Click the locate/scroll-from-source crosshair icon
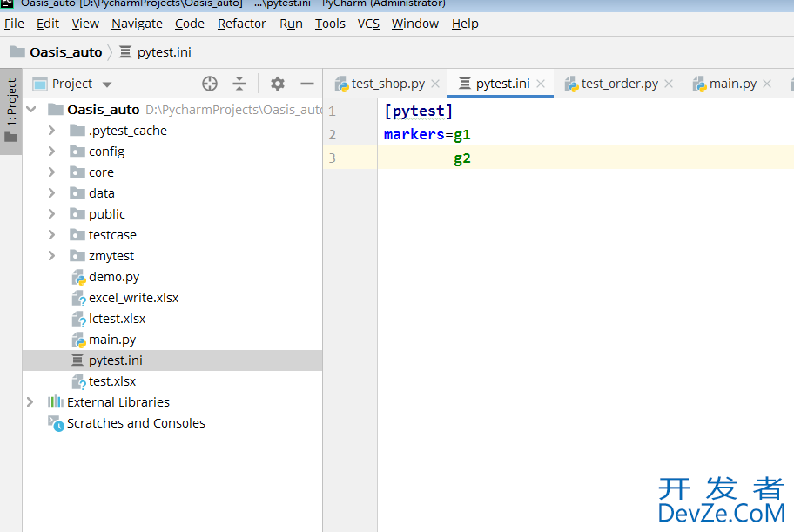The height and width of the screenshot is (532, 794). tap(210, 84)
